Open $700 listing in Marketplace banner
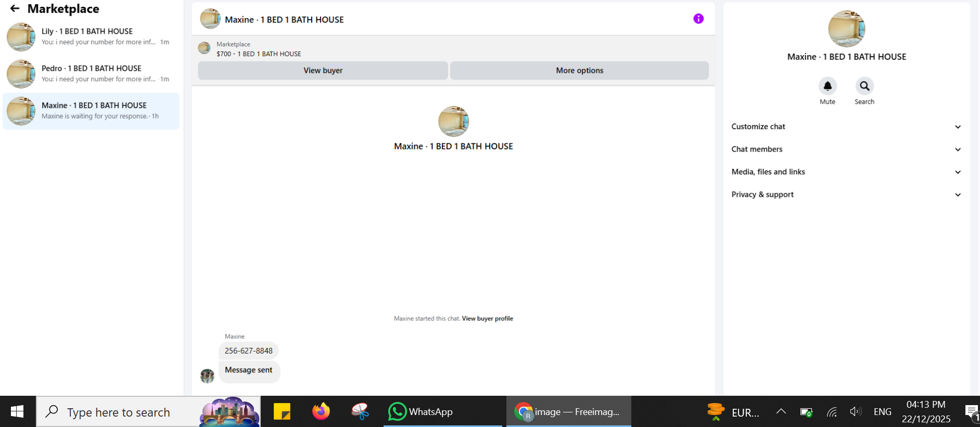 (x=259, y=54)
